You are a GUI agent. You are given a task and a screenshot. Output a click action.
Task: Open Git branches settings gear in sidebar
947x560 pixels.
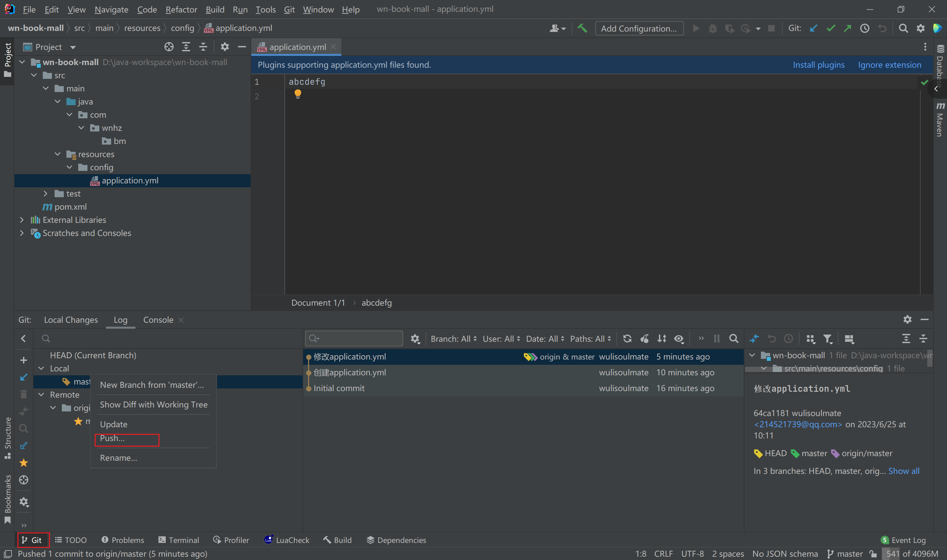click(x=24, y=502)
